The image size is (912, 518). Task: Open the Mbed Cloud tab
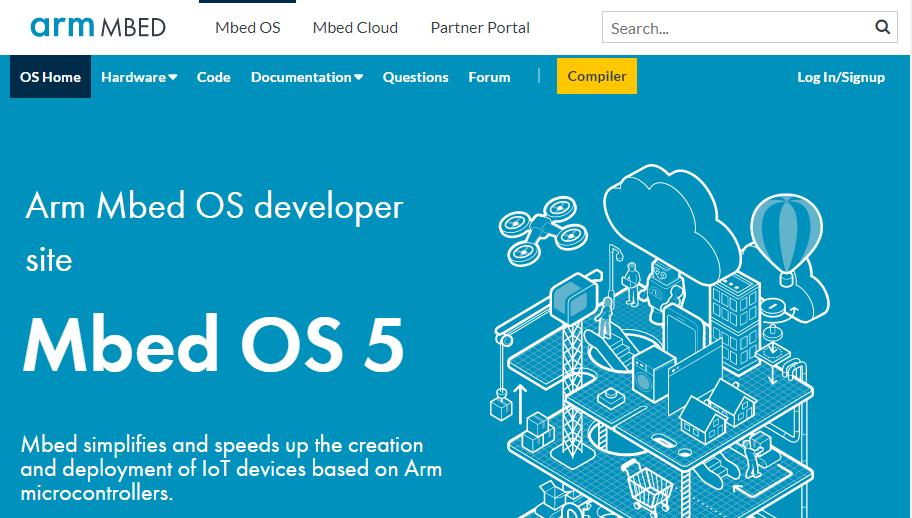click(x=355, y=27)
